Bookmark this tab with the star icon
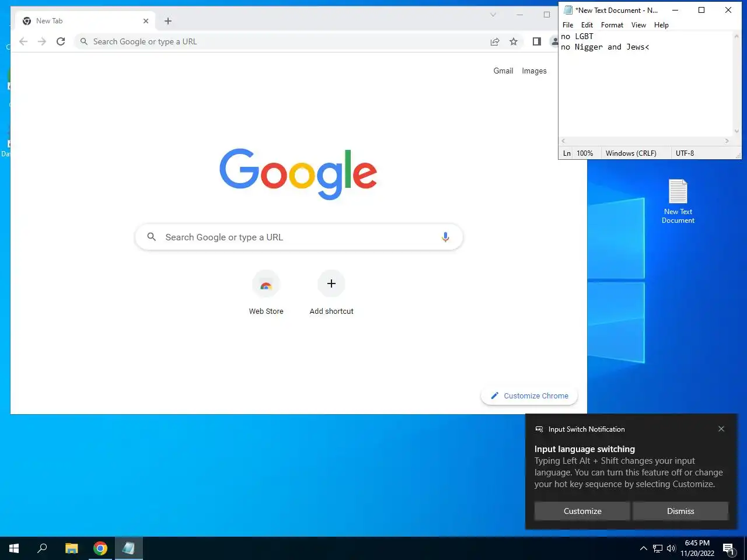 pyautogui.click(x=514, y=41)
